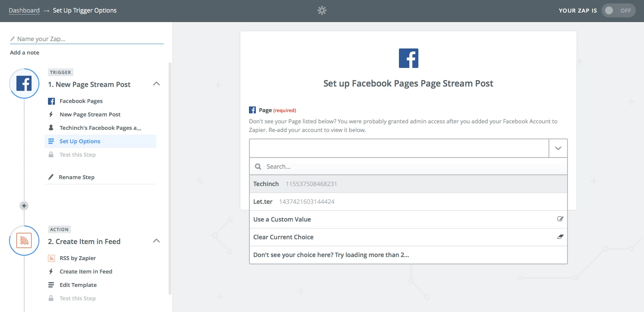Viewport: 644px width, 312px height.
Task: Click the lightning bolt beside New Page Stream Post
Action: click(52, 114)
